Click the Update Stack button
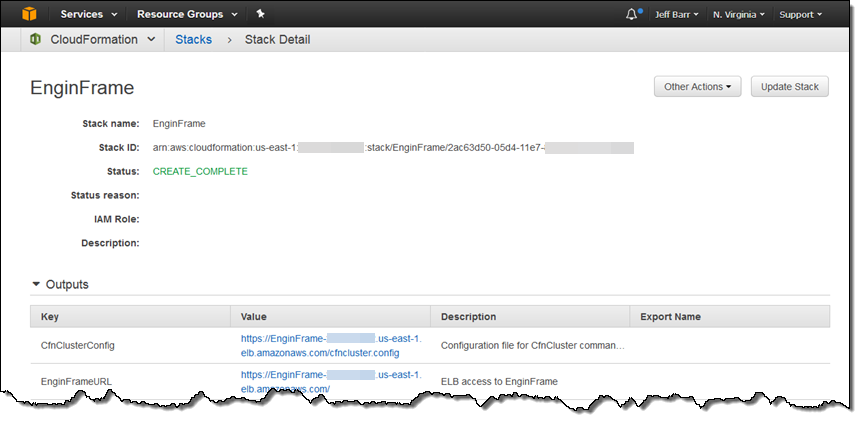The height and width of the screenshot is (429, 860). click(789, 87)
